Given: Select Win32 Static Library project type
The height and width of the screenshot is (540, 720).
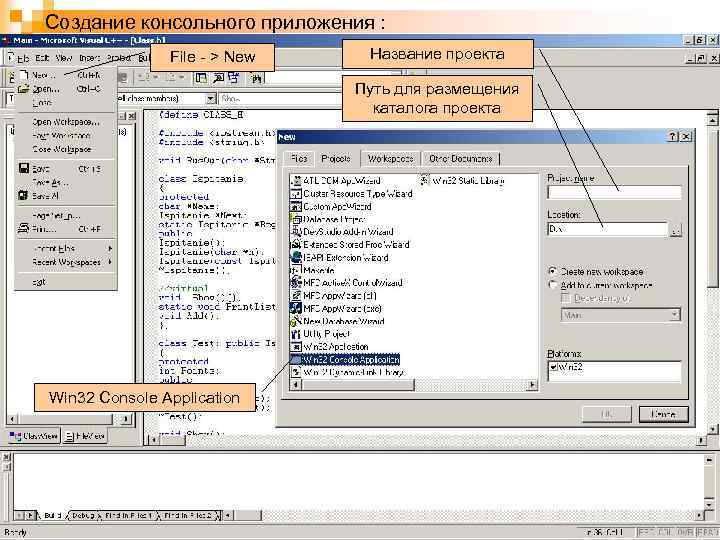Looking at the screenshot, I should point(462,181).
